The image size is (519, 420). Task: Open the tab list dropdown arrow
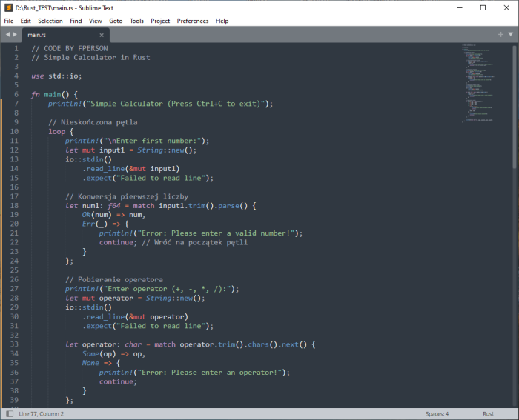coord(510,34)
